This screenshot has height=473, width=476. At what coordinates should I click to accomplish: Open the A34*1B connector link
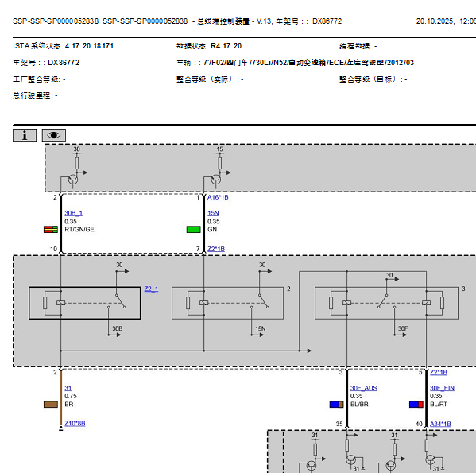click(440, 424)
